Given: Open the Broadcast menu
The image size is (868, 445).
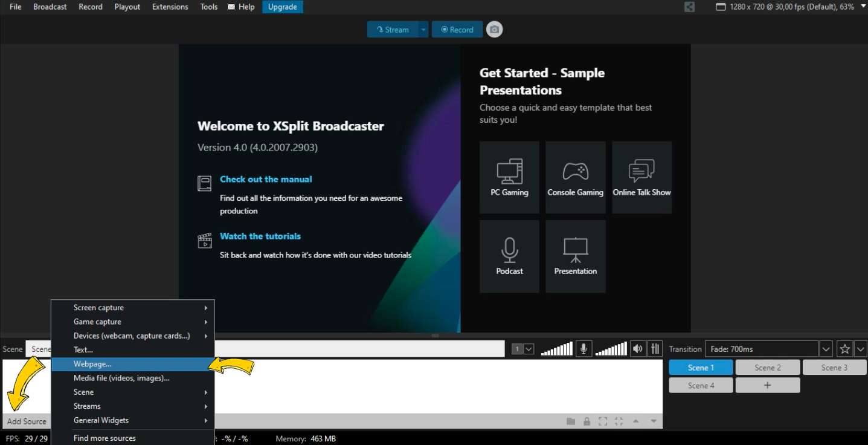Looking at the screenshot, I should 50,7.
